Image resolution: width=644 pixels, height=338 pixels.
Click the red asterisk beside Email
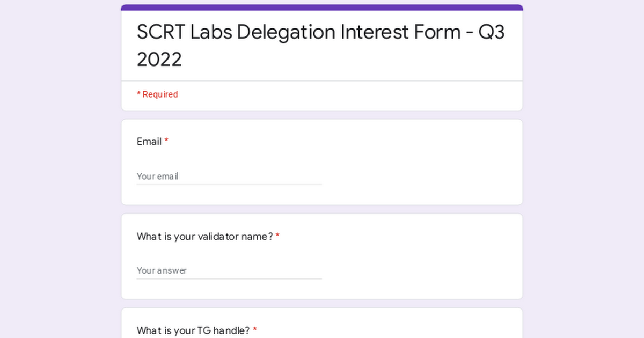[x=166, y=141]
